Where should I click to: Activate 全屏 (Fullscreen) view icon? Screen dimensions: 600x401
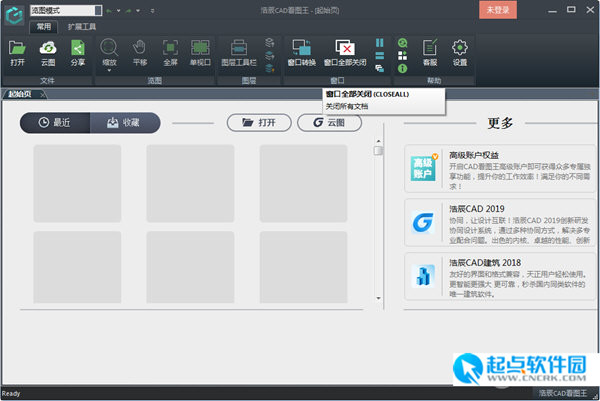point(170,52)
